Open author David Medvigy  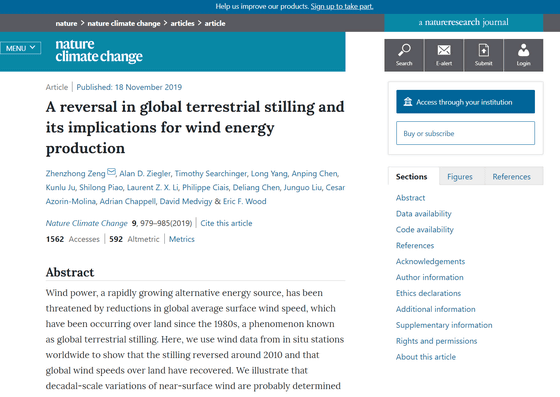click(186, 201)
